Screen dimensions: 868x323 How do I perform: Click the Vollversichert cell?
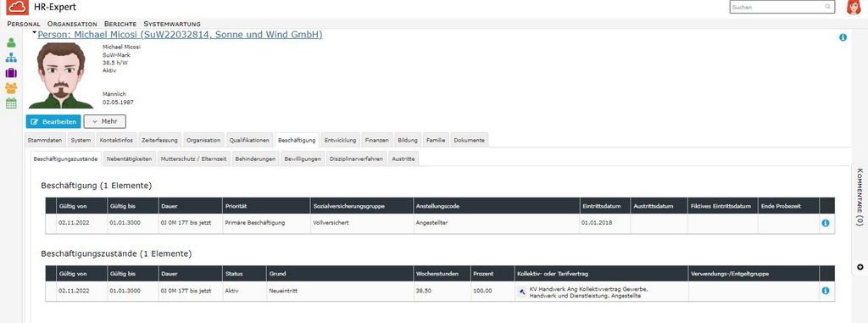[x=361, y=223]
